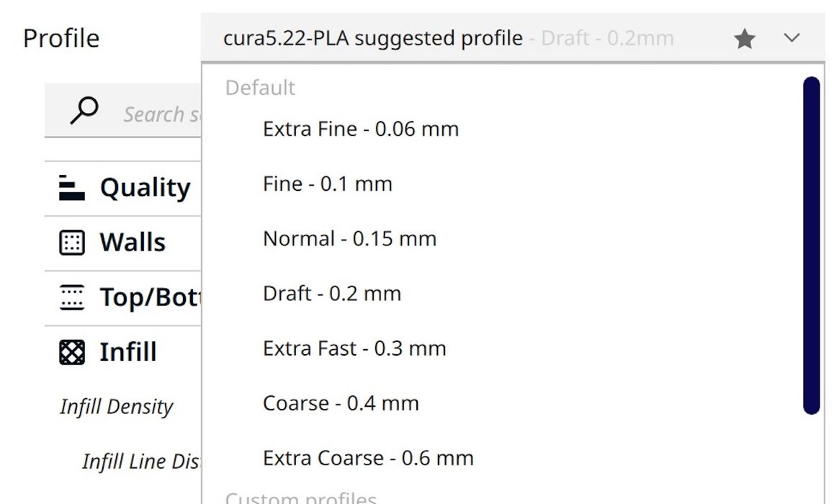Click the search magnifier icon
834x504 pixels.
click(x=84, y=112)
